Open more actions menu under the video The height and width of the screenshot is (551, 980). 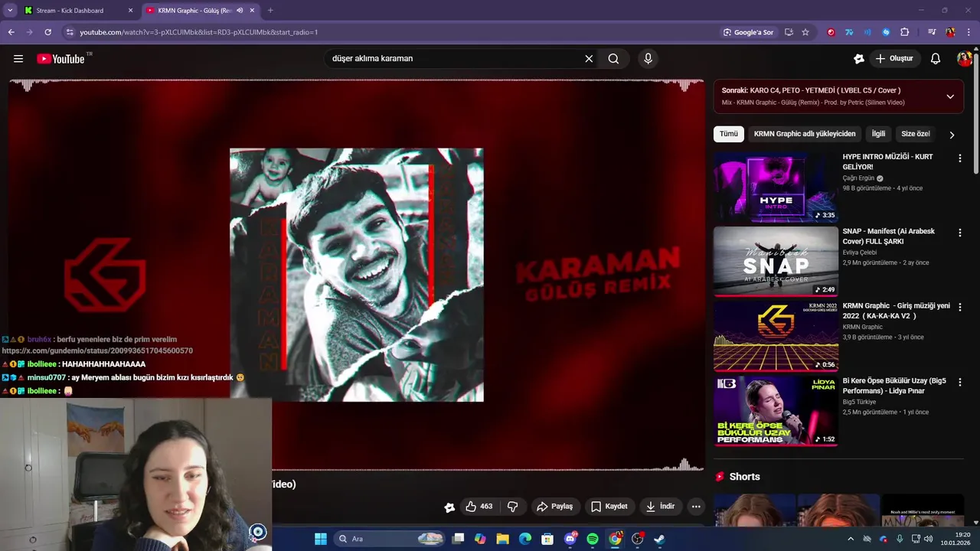pos(696,507)
